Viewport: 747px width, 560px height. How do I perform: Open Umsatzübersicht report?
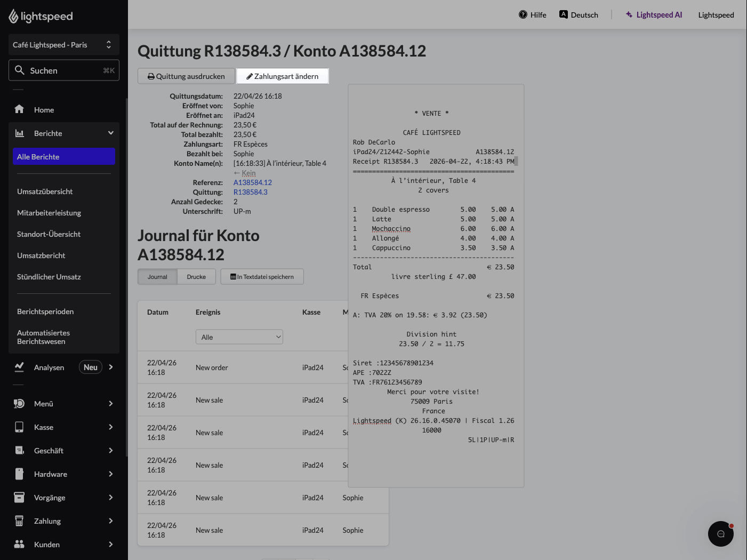coord(45,191)
